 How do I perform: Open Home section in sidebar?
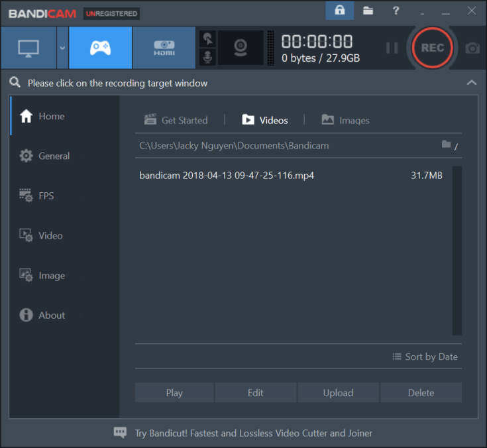pyautogui.click(x=64, y=116)
